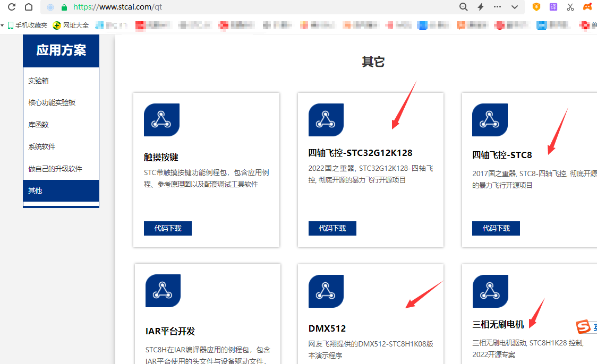Click the orange game controller extension icon
The image size is (597, 364).
click(x=587, y=7)
